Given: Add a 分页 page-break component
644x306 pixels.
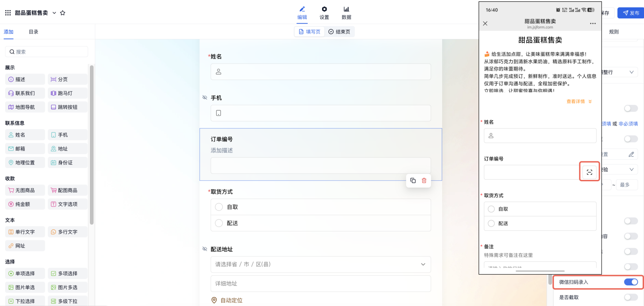Looking at the screenshot, I should (68, 79).
